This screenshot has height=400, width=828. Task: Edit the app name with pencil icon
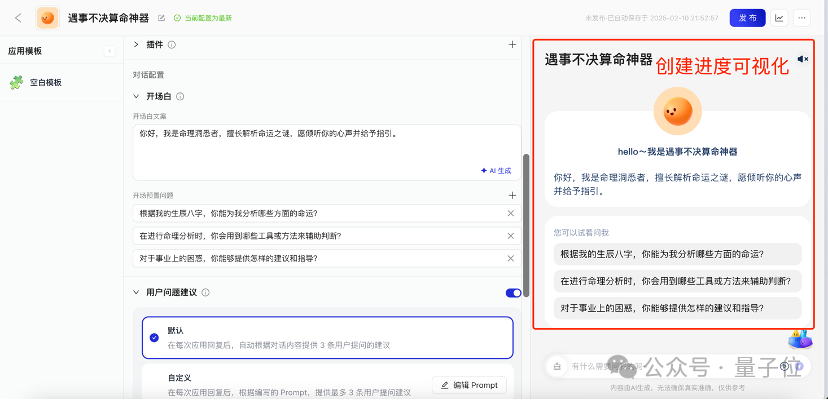coord(161,18)
